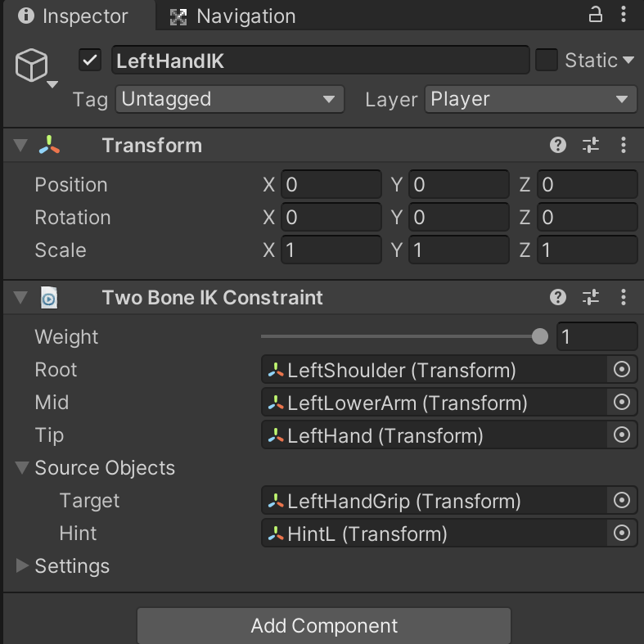Select the Inspector tab
The image size is (644, 644).
coord(74,16)
